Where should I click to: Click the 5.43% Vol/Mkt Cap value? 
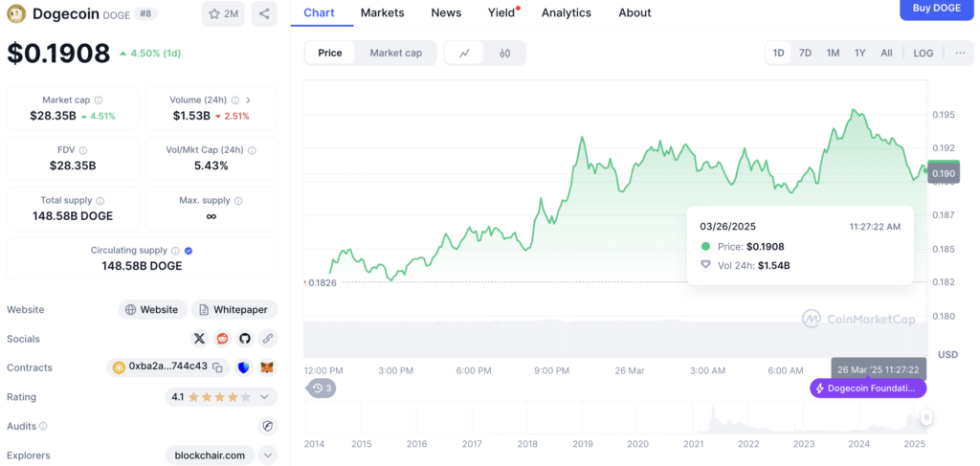pos(212,166)
